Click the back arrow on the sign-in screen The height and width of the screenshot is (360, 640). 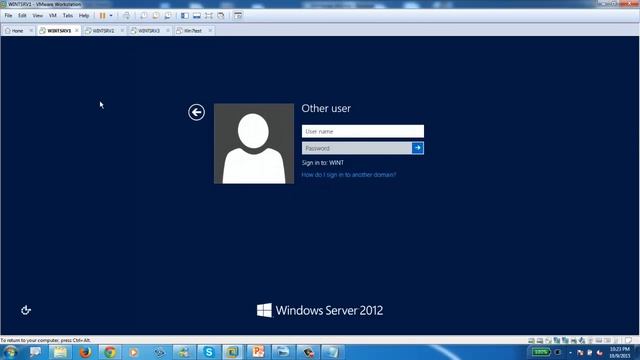196,112
